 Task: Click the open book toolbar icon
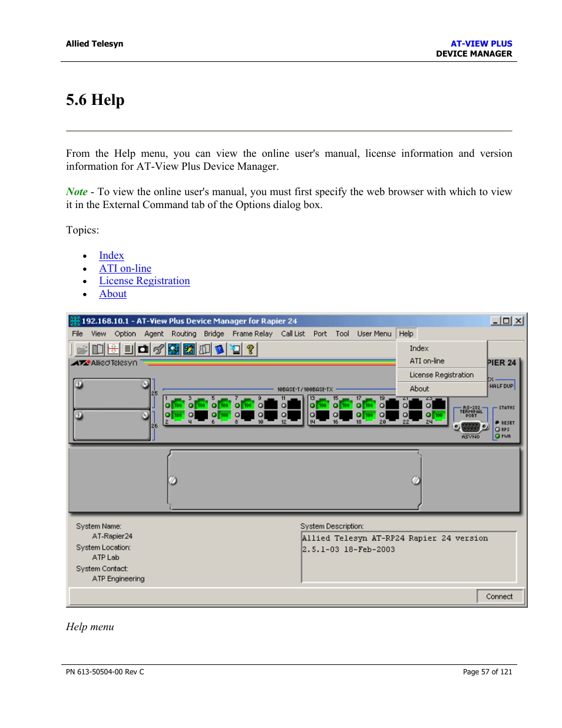click(98, 349)
